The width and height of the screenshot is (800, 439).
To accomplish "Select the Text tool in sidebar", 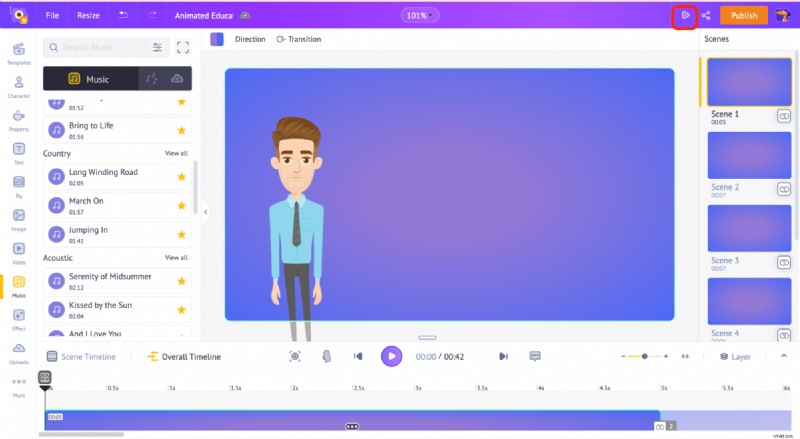I will point(19,153).
